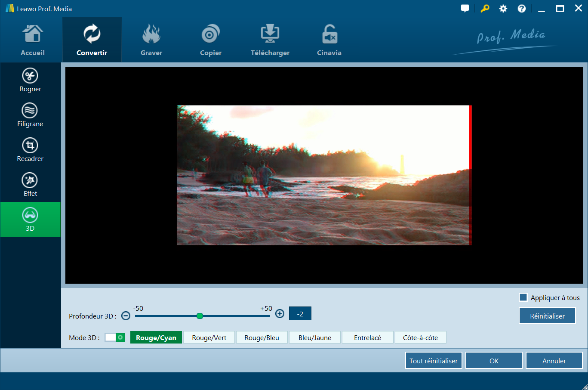
Task: Go to the Accueil home tab
Action: [x=33, y=40]
